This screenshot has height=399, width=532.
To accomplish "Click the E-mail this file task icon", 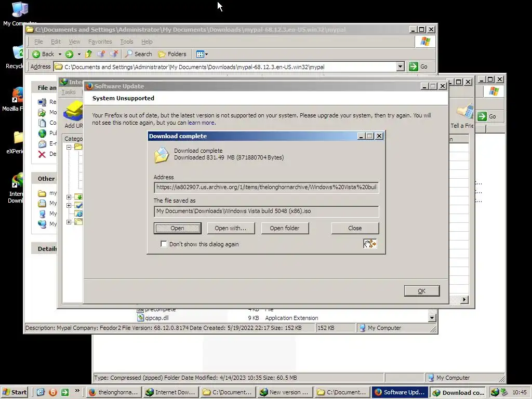I will tap(42, 144).
